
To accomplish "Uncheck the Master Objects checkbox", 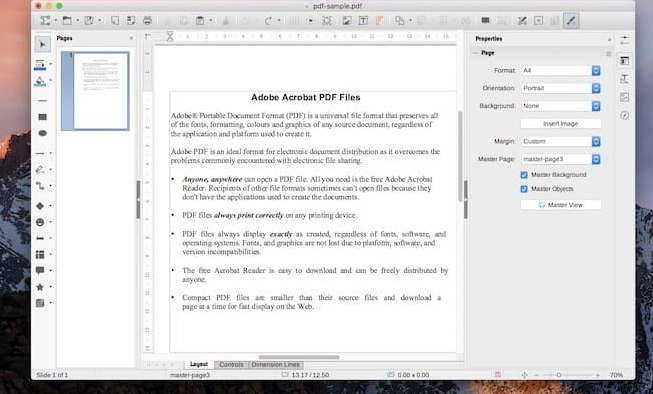I will 524,189.
